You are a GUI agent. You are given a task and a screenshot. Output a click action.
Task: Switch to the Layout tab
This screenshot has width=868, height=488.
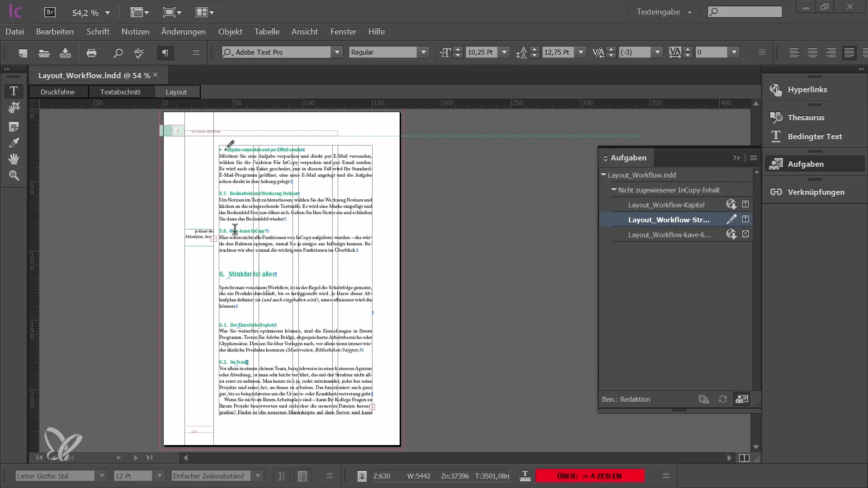176,91
